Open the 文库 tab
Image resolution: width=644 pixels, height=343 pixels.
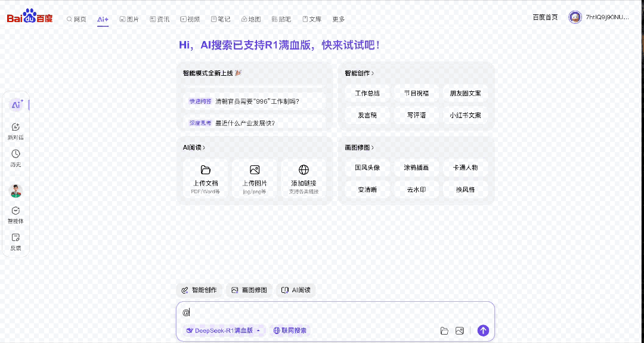pos(312,19)
